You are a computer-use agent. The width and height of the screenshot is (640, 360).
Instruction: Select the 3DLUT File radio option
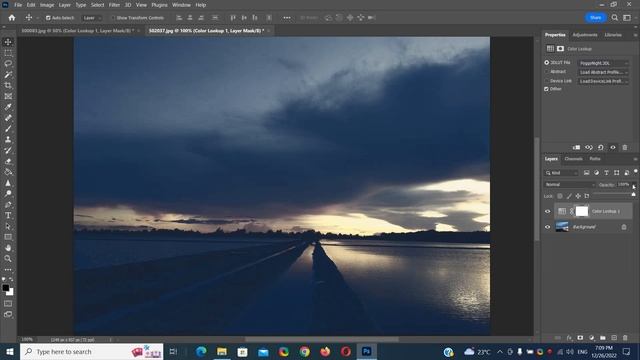[x=547, y=63]
